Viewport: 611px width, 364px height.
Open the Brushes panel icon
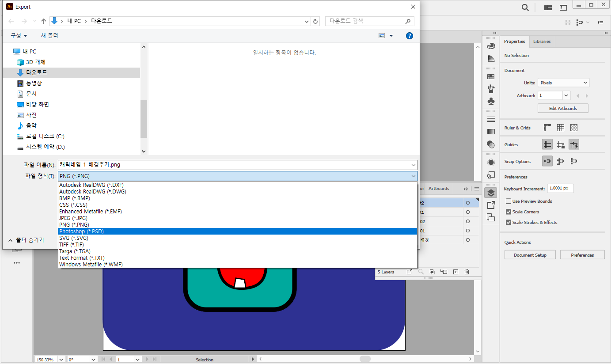(491, 89)
